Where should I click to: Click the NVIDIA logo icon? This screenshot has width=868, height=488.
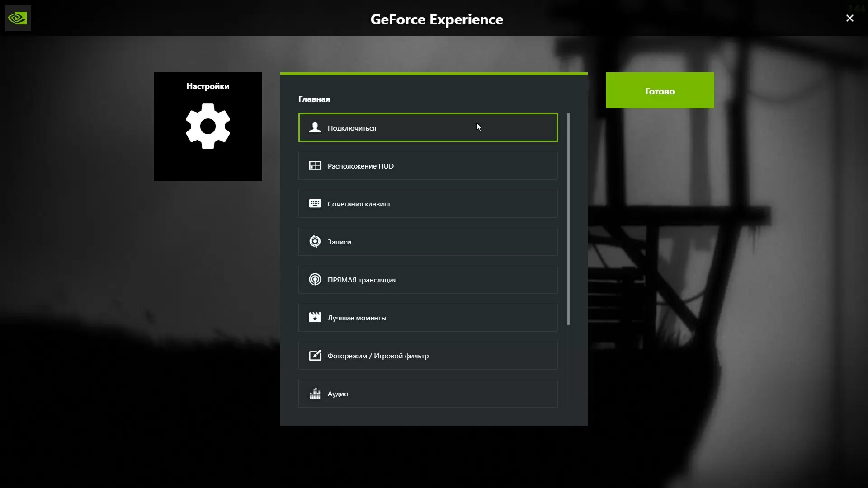[18, 18]
